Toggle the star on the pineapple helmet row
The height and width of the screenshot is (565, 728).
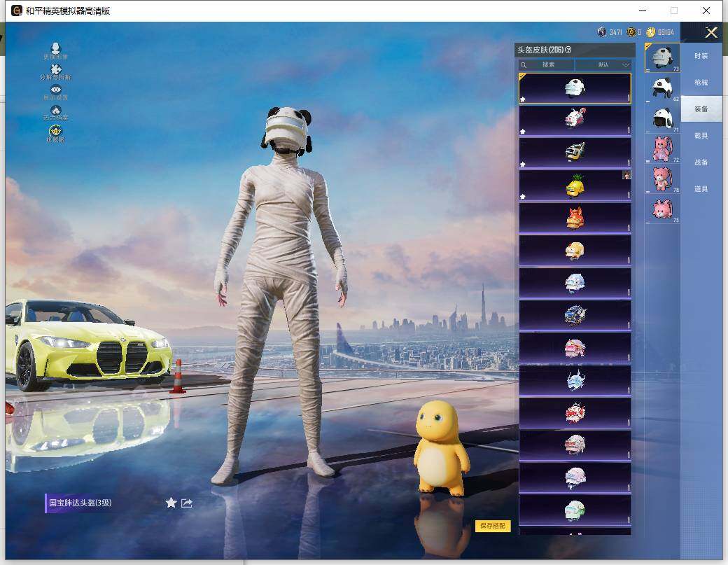523,197
